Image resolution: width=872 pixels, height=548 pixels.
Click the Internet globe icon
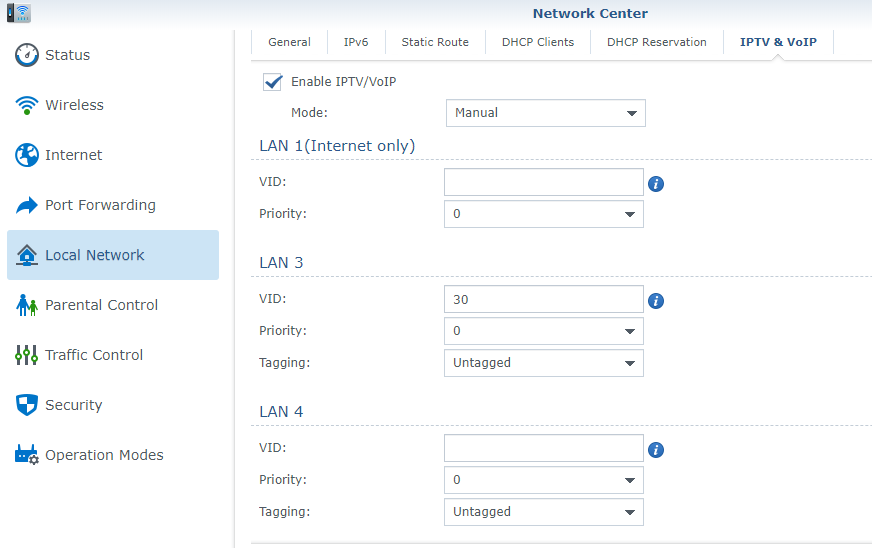click(x=27, y=155)
